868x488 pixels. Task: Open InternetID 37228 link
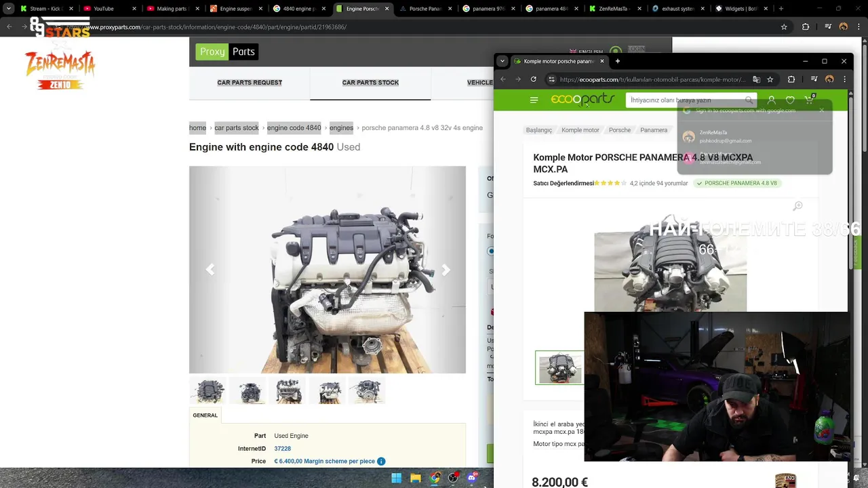[x=283, y=449]
